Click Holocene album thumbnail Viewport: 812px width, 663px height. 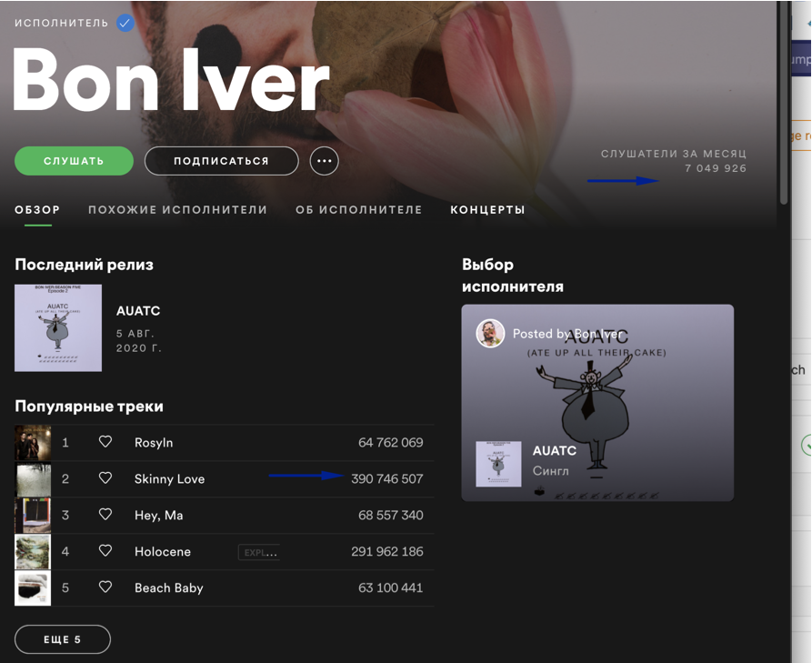click(x=33, y=552)
